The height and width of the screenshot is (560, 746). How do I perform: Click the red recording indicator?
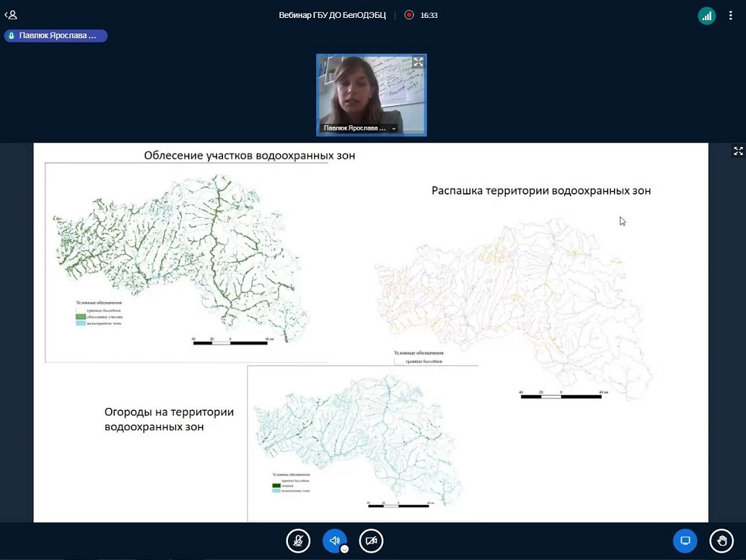[x=409, y=15]
